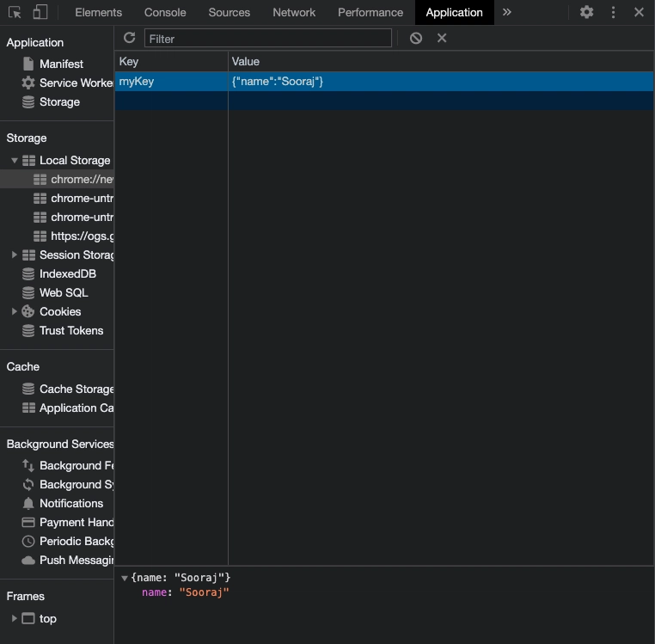Refresh the storage table
The height and width of the screenshot is (644, 655).
(x=130, y=38)
